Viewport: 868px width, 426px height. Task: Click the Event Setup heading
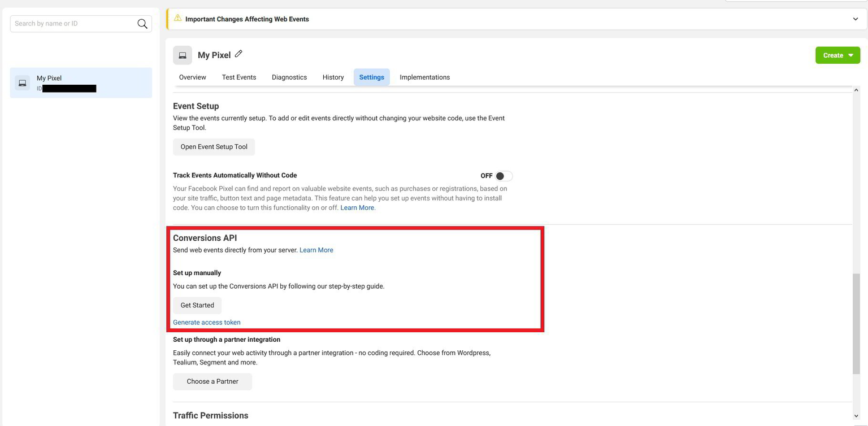click(x=196, y=106)
